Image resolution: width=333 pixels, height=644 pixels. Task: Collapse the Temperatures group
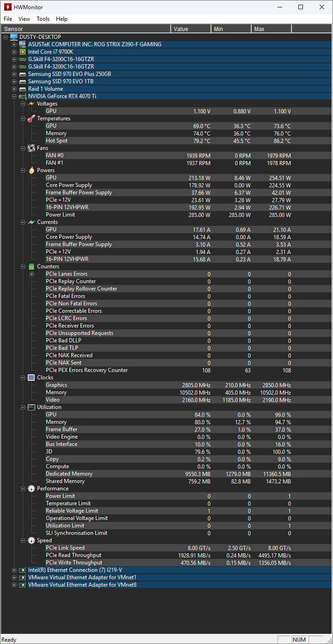tap(23, 118)
